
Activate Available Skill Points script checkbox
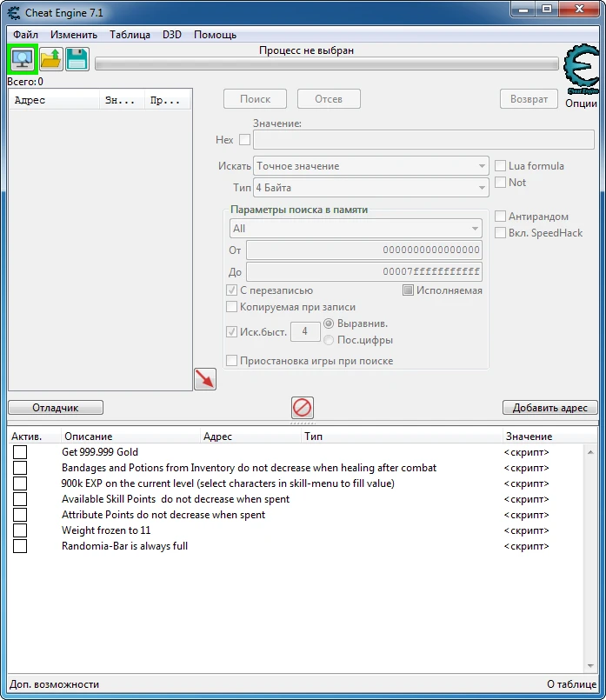(20, 498)
